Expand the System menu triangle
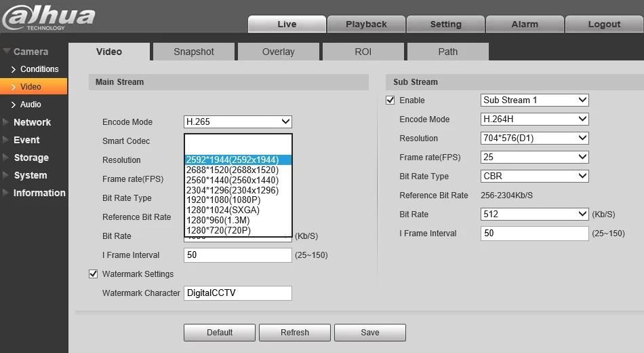Viewport: 644px width, 353px height. click(5, 175)
